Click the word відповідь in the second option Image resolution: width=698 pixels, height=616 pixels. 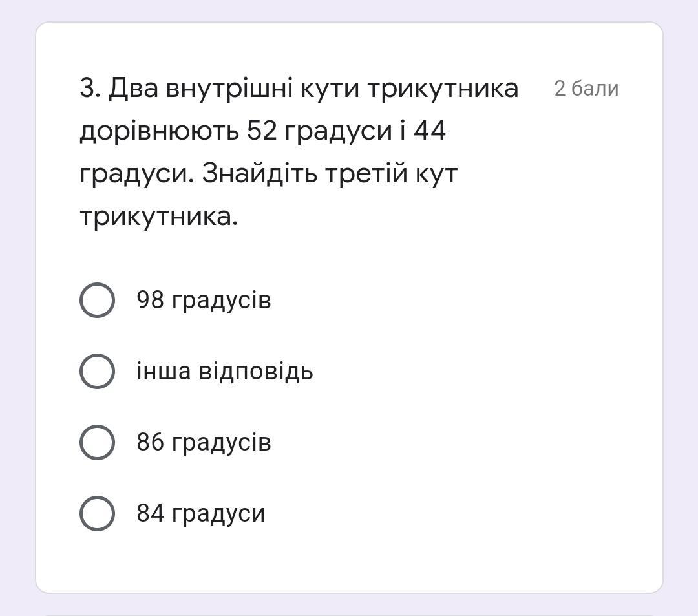256,372
